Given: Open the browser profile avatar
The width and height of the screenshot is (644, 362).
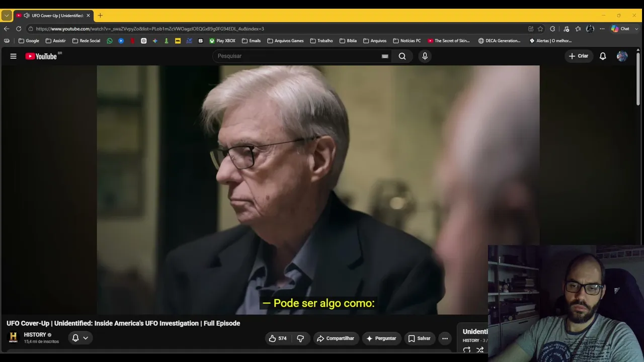Looking at the screenshot, I should point(590,29).
